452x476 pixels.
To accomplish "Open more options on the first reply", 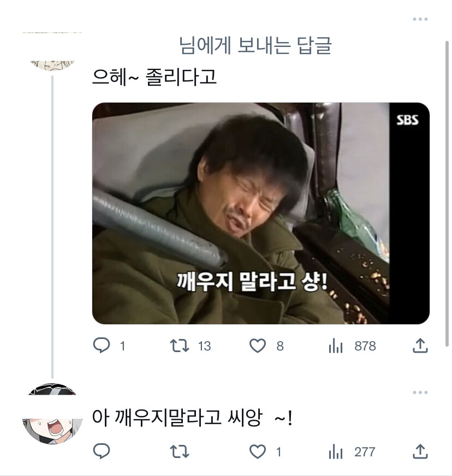I will [x=420, y=19].
